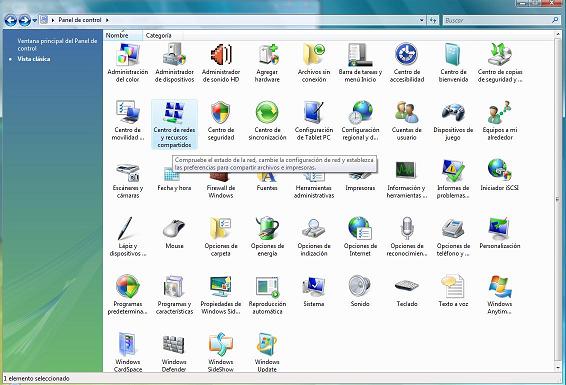The image size is (566, 385).
Task: Open Iniciador iSCSI
Action: (x=500, y=175)
